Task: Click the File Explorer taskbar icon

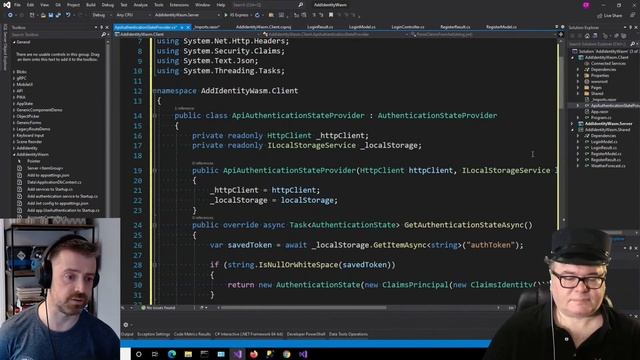Action: tap(188, 354)
